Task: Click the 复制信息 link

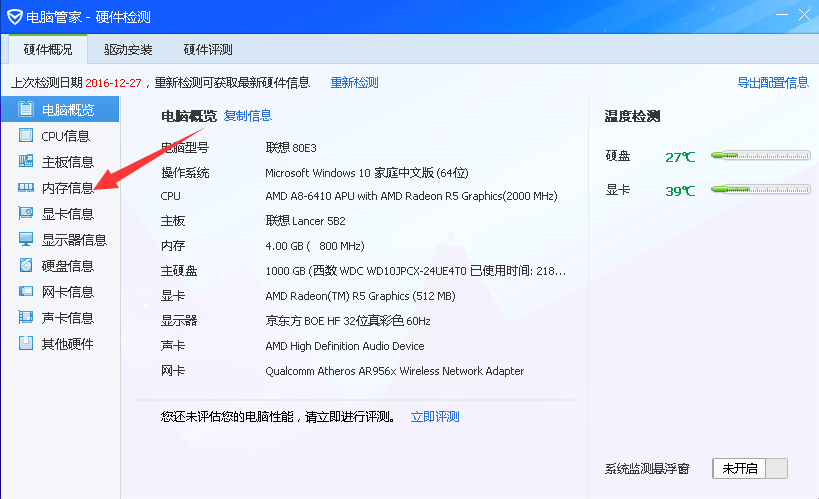Action: [248, 115]
